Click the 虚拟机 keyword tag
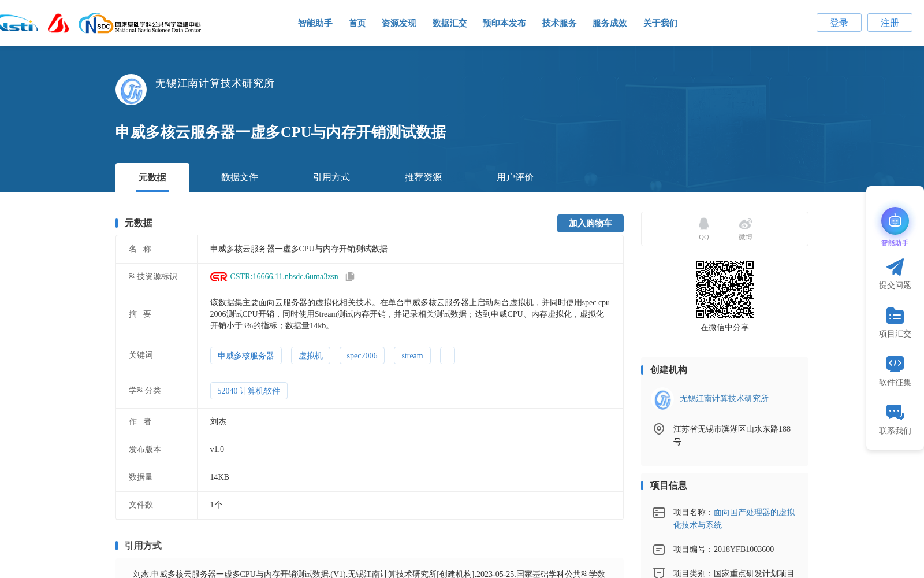 [x=310, y=355]
